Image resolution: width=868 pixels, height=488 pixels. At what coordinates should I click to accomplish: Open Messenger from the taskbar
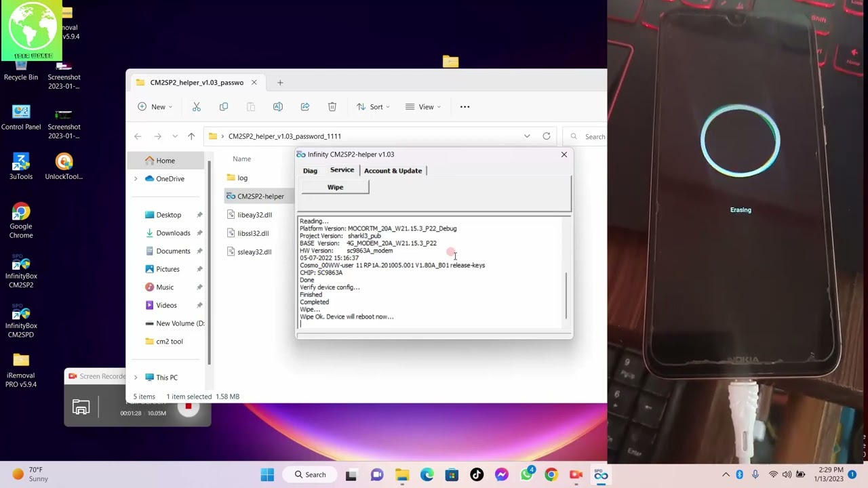(x=501, y=475)
